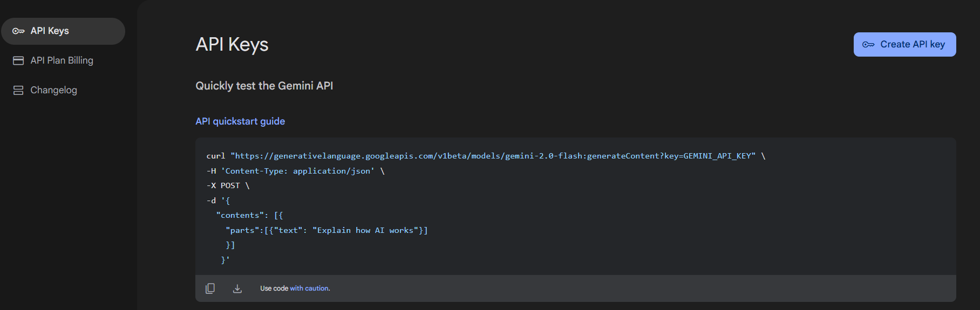This screenshot has width=980, height=310.
Task: Open the API quickstart guide link
Action: click(240, 121)
